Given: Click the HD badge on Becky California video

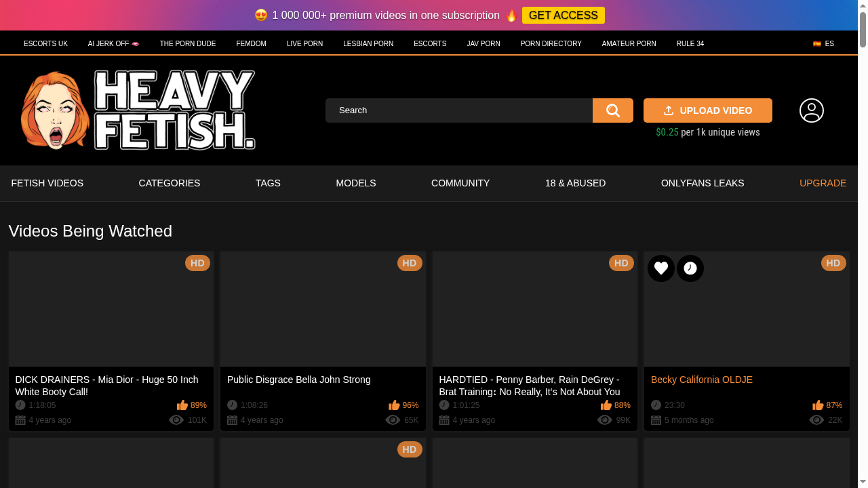Looking at the screenshot, I should point(833,263).
